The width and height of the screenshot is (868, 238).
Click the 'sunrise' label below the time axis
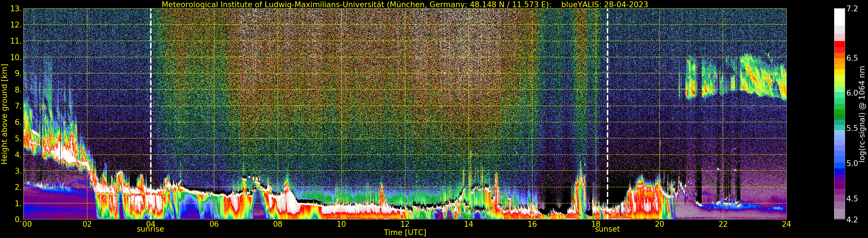tap(150, 229)
